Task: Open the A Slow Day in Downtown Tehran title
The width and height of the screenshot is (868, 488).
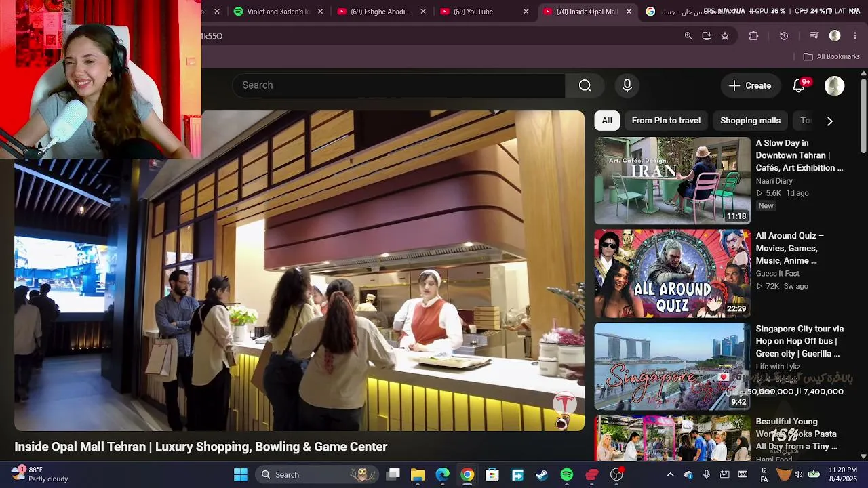Action: click(800, 155)
